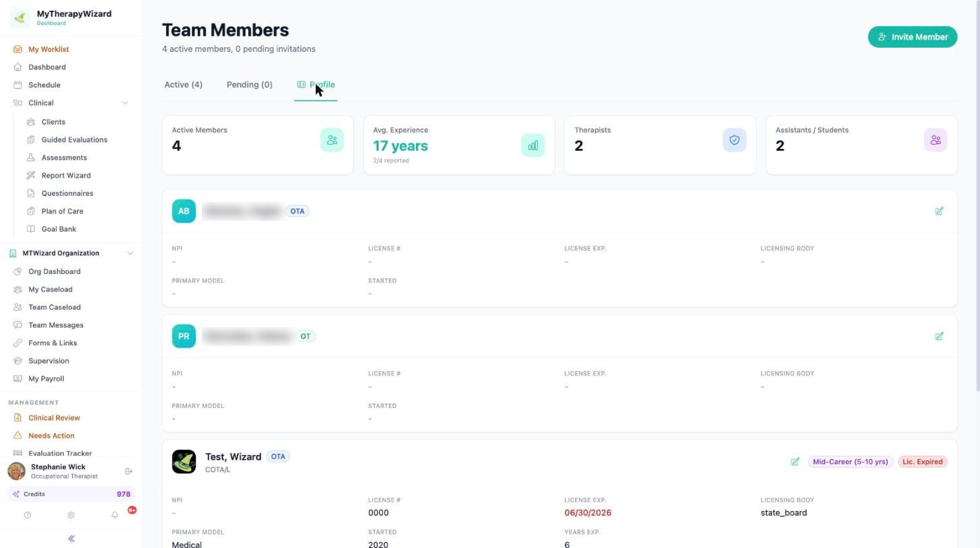The width and height of the screenshot is (980, 548).
Task: Open Clinical Review in Management
Action: pos(54,418)
